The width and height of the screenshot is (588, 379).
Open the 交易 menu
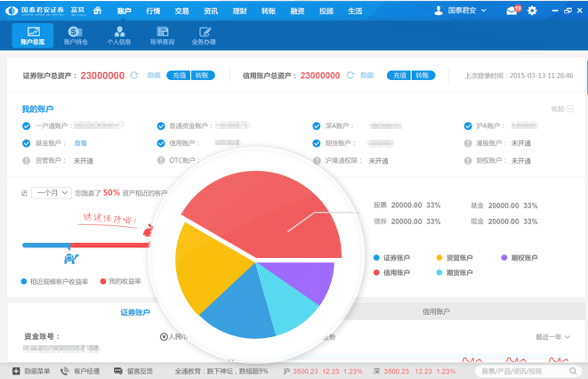pyautogui.click(x=181, y=11)
